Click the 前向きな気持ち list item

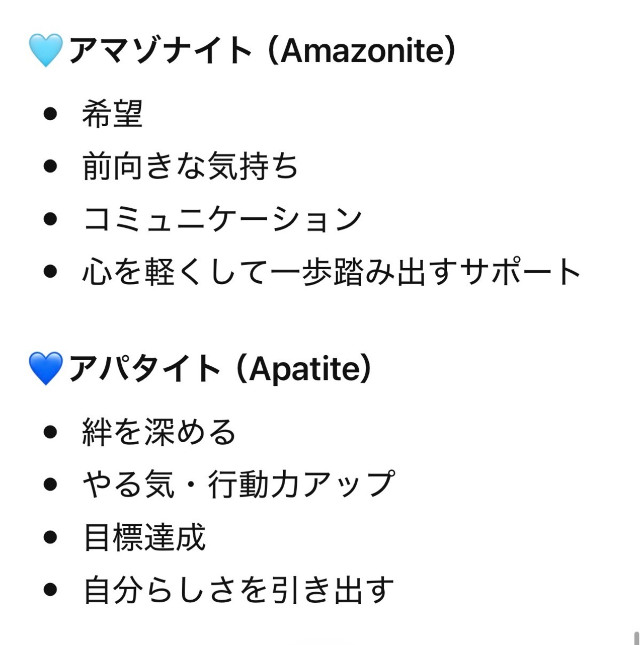click(191, 167)
